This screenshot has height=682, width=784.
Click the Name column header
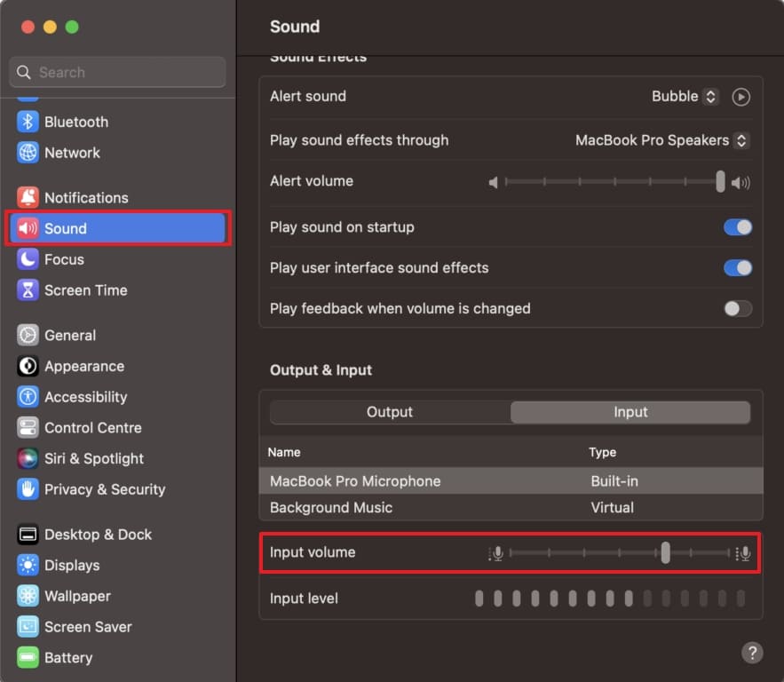click(284, 452)
